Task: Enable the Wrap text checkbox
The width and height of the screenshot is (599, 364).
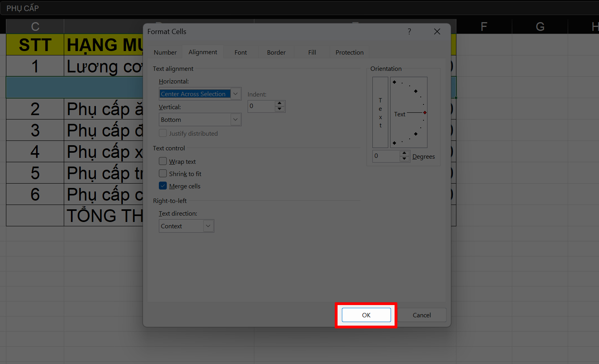Action: (163, 161)
